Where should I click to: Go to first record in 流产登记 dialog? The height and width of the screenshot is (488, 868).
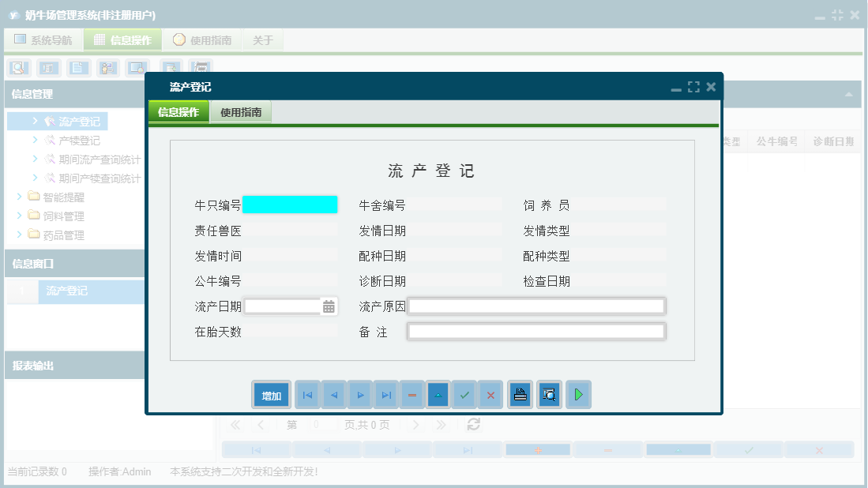(308, 395)
